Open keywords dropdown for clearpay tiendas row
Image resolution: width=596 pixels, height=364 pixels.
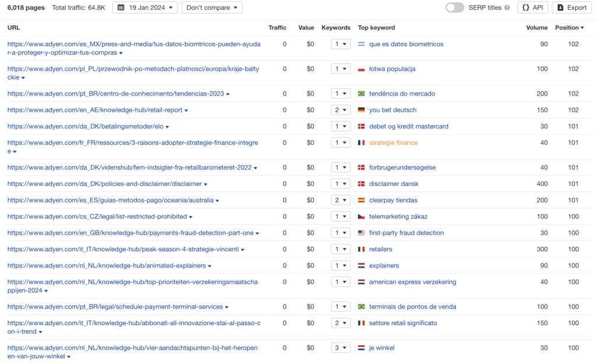point(340,201)
